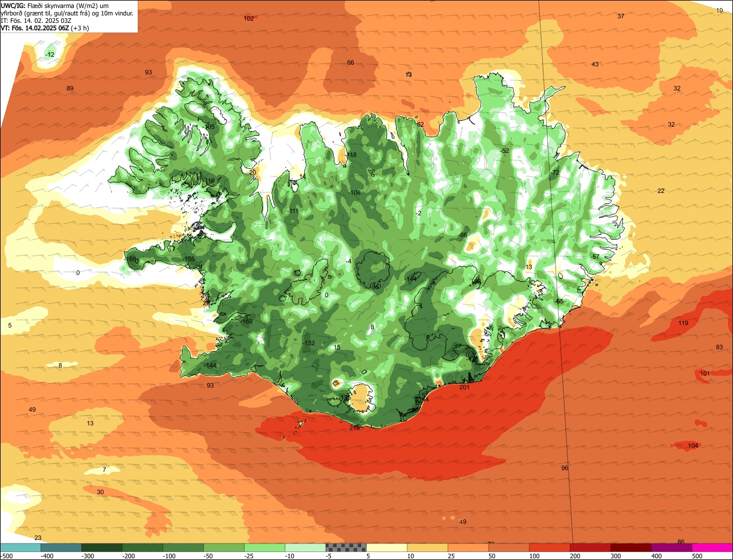Click the purple legend swatch from 400 to 500
This screenshot has width=733, height=560.
point(671,547)
